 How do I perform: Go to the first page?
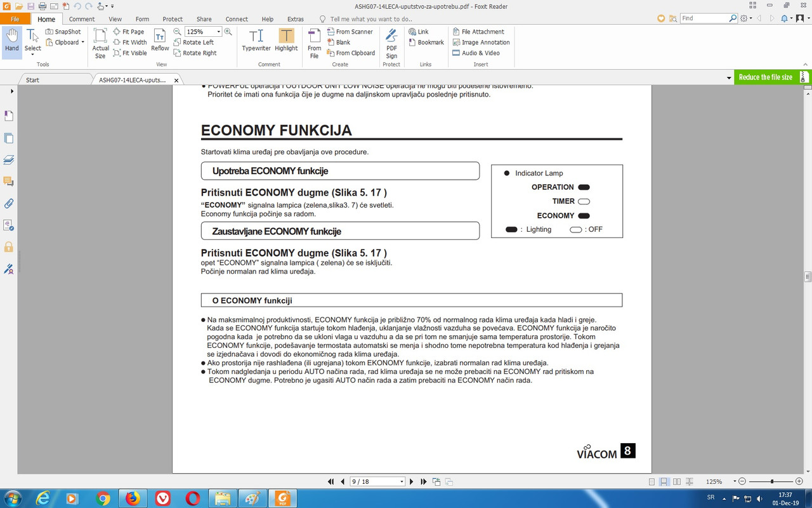coord(331,482)
